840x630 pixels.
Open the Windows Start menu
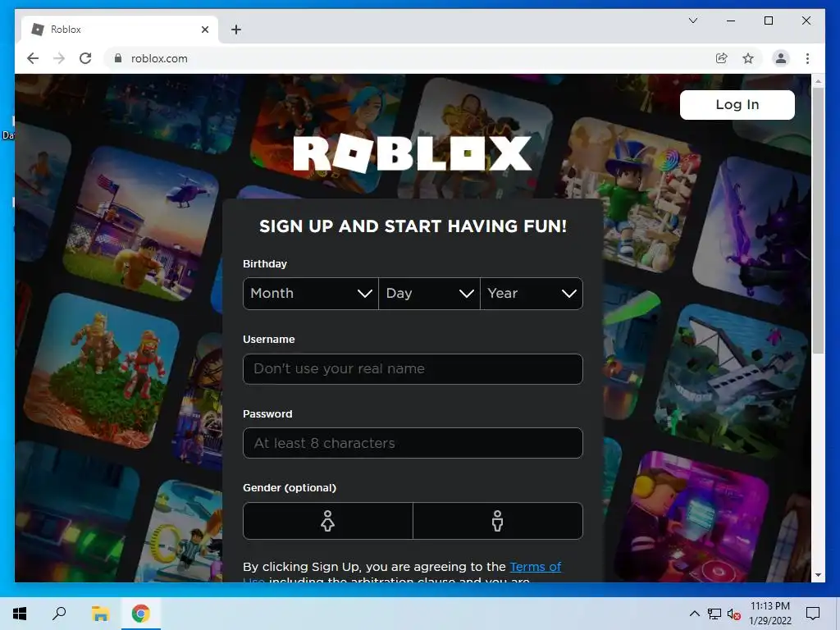(20, 614)
